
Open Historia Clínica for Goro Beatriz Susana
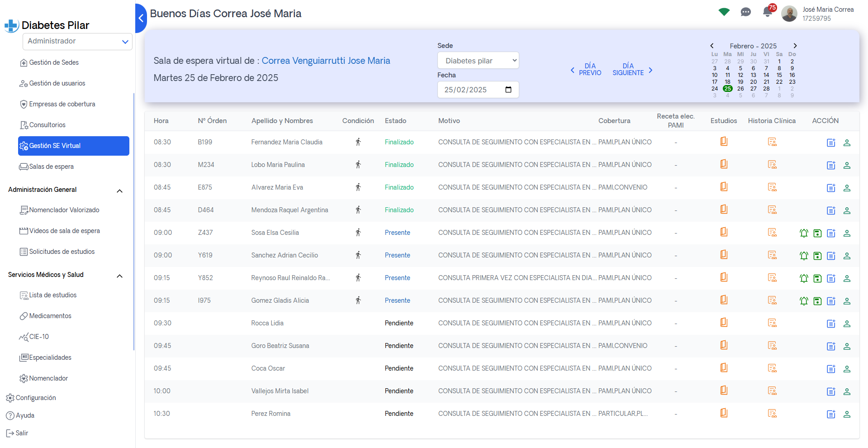coord(772,345)
